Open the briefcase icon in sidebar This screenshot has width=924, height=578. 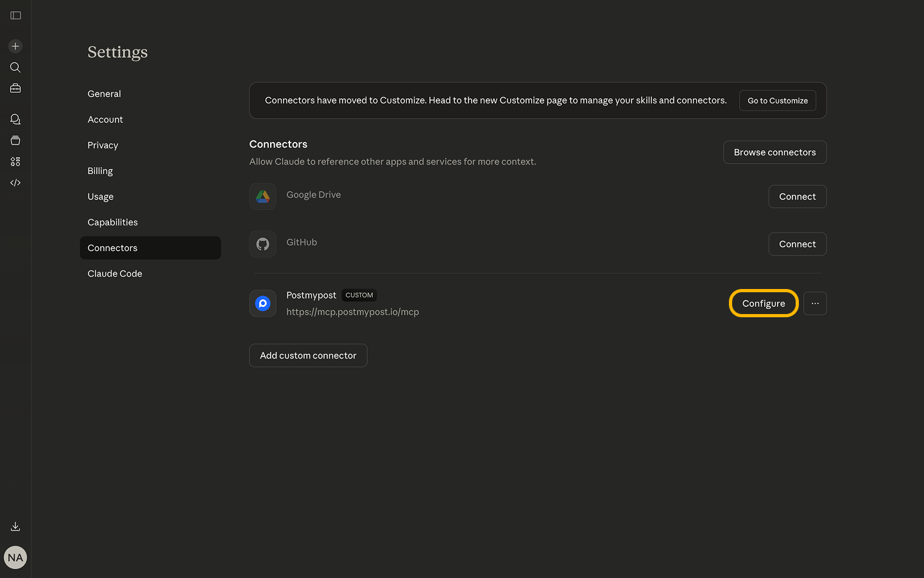click(x=15, y=89)
